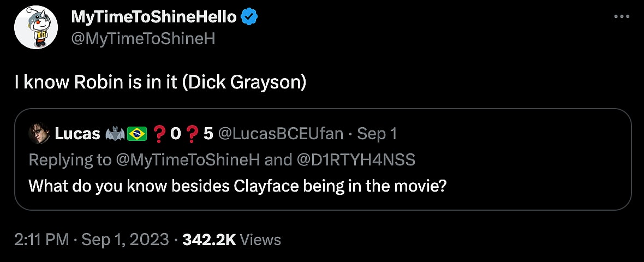Click the Brazil flag emoji
Viewport: 644px width, 262px height.
(x=136, y=134)
